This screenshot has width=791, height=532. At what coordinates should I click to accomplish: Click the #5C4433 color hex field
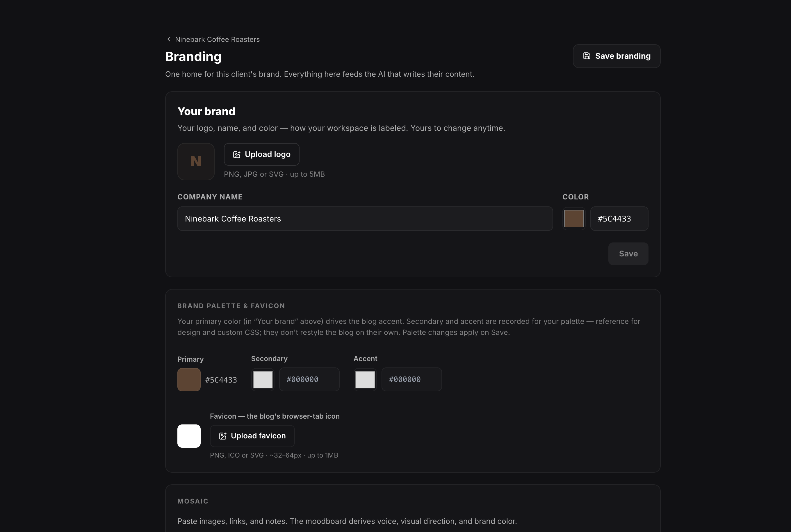[x=619, y=219]
